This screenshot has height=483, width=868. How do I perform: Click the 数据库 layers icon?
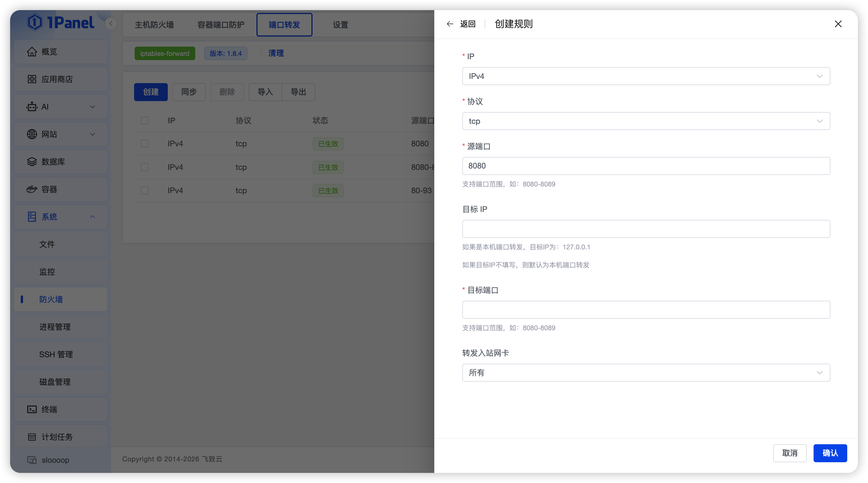pos(32,161)
